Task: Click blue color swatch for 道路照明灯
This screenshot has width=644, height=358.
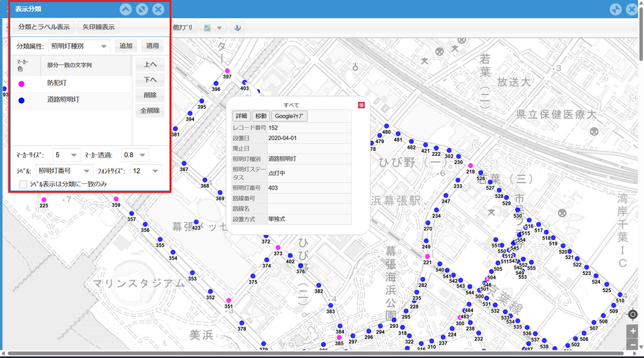Action: click(21, 100)
